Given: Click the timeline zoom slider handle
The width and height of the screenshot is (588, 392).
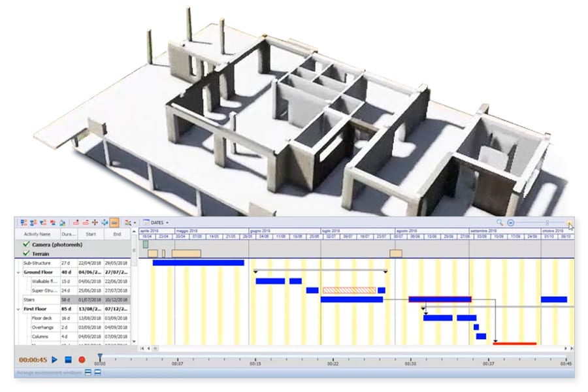Looking at the screenshot, I should [x=547, y=223].
